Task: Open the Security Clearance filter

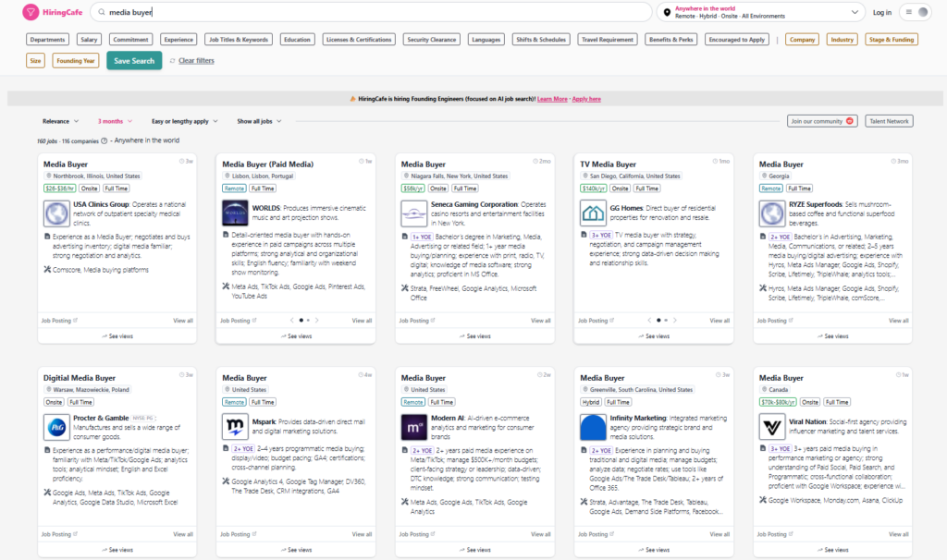Action: coord(432,39)
